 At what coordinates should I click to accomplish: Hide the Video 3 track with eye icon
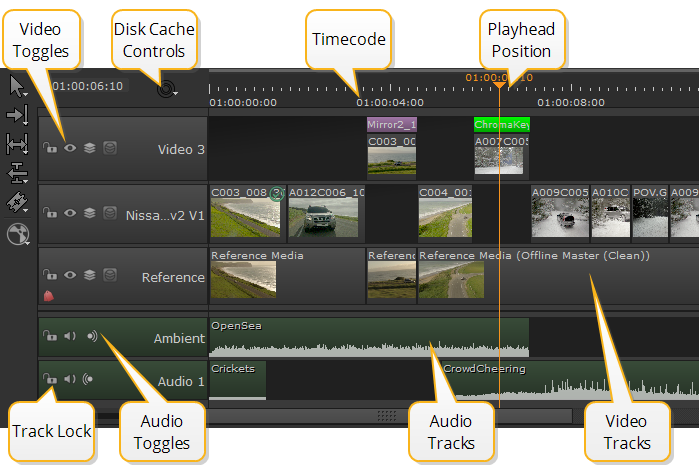tap(70, 149)
